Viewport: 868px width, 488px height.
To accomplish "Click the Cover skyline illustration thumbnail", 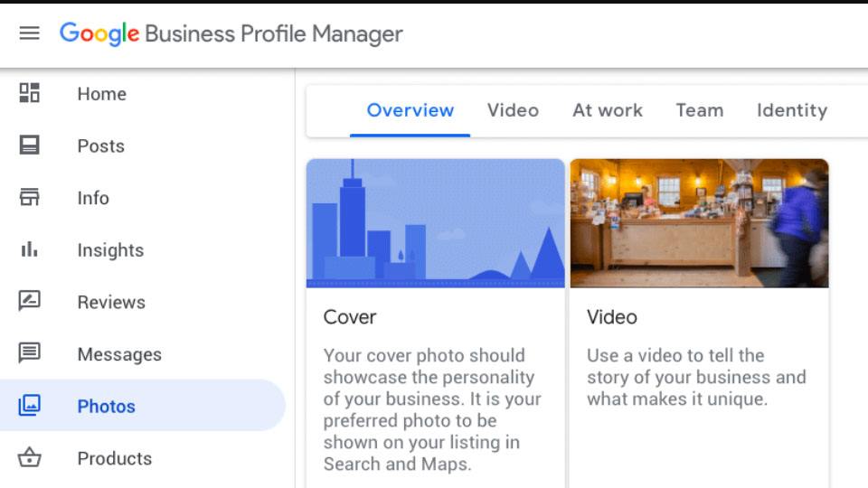I will point(436,223).
